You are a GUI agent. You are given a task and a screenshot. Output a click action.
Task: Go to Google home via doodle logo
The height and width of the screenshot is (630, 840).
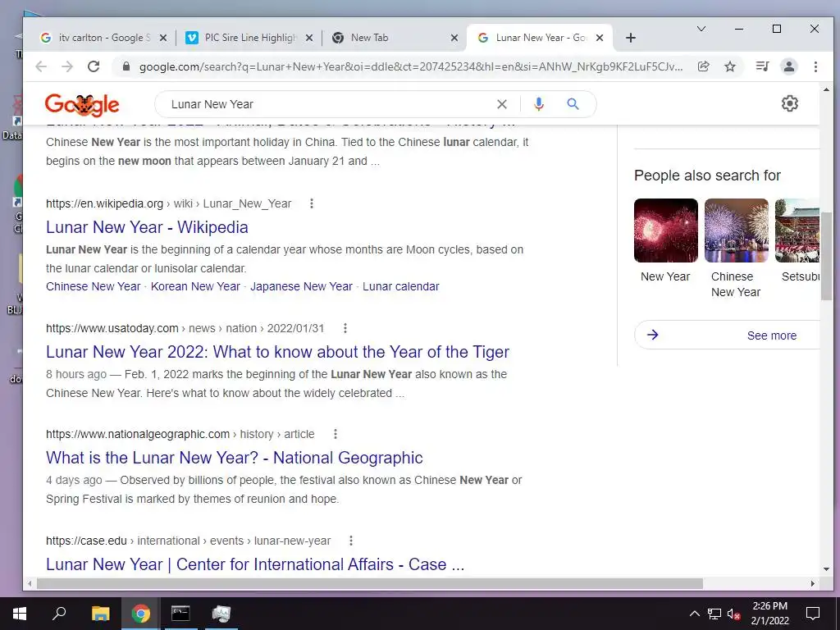(82, 104)
